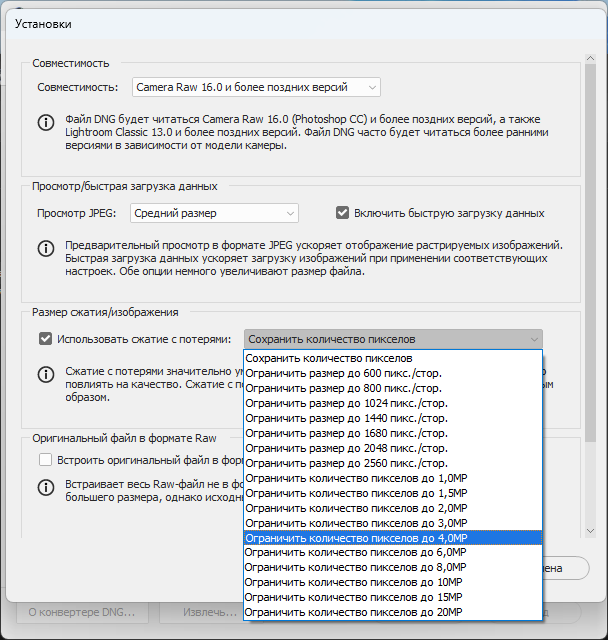This screenshot has height=640, width=608.
Task: Open the Совместимость Camera Raw version dropdown
Action: click(255, 87)
